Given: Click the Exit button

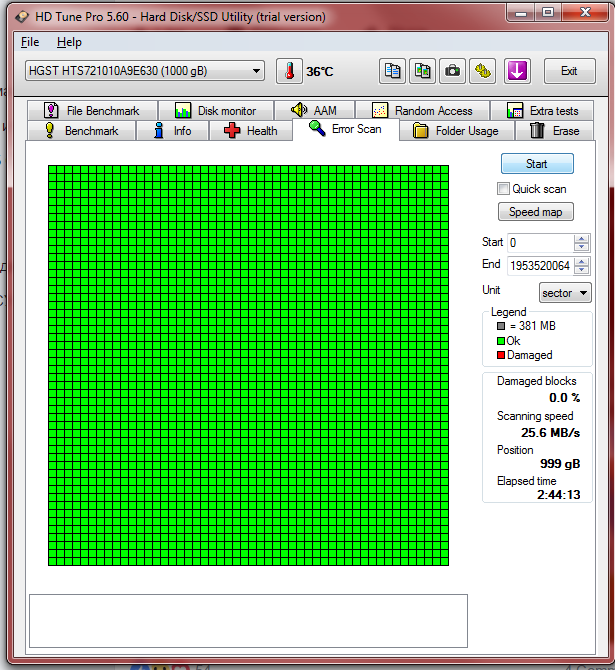Looking at the screenshot, I should click(569, 71).
